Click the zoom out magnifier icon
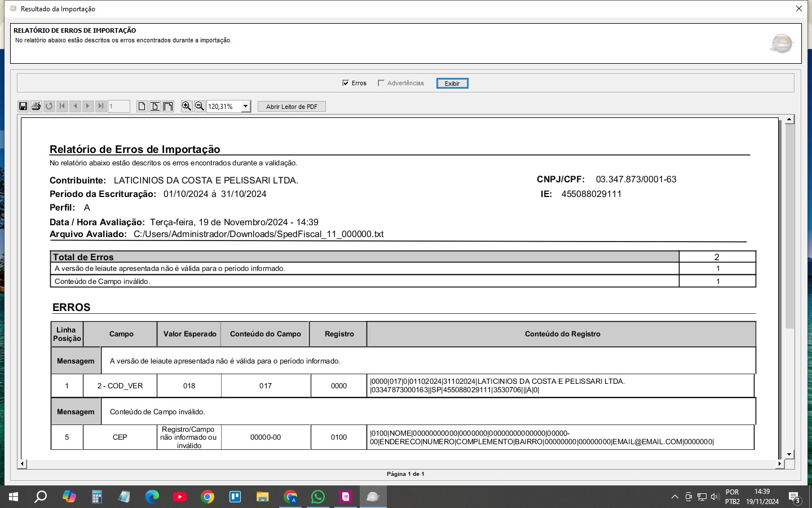Image resolution: width=812 pixels, height=508 pixels. pyautogui.click(x=199, y=106)
